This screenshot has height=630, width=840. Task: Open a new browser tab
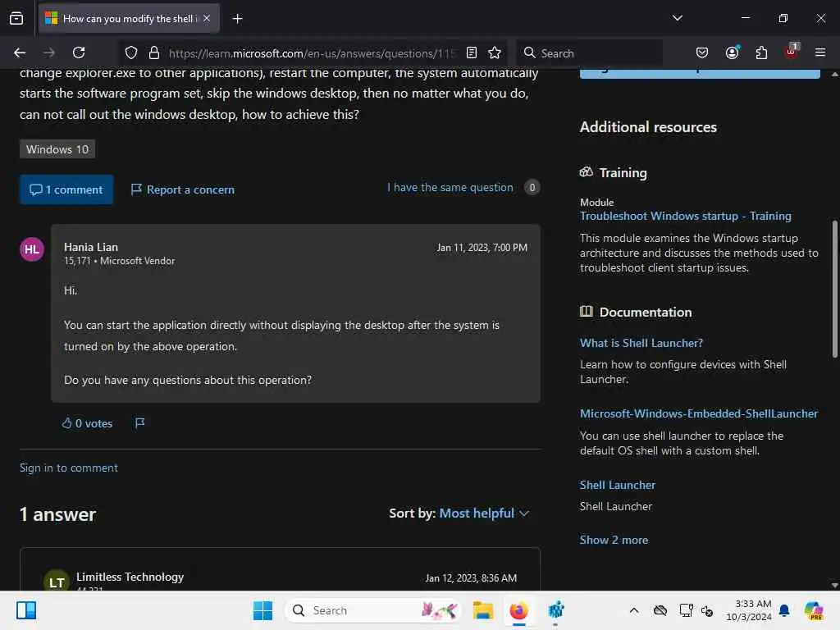click(x=237, y=19)
